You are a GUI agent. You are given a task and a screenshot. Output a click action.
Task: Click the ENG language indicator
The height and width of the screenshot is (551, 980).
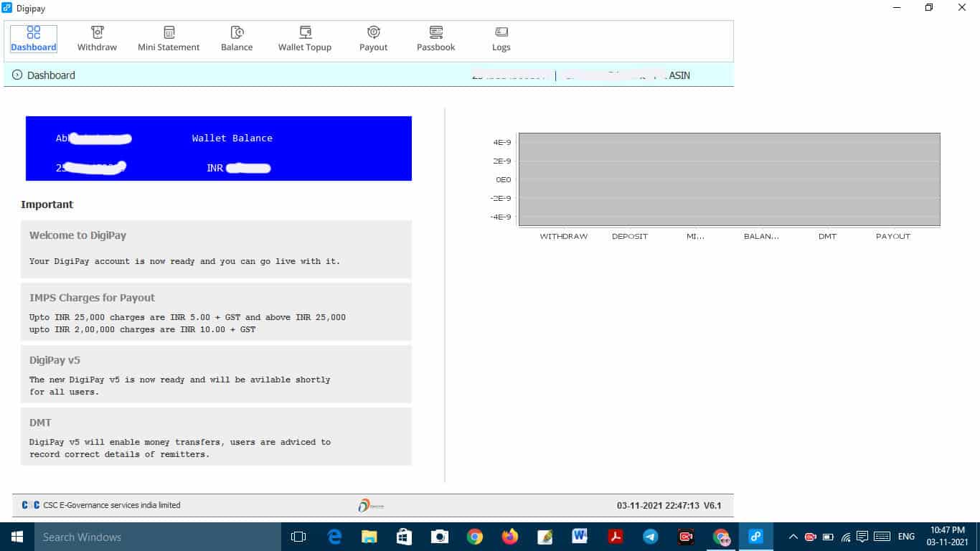pos(906,537)
